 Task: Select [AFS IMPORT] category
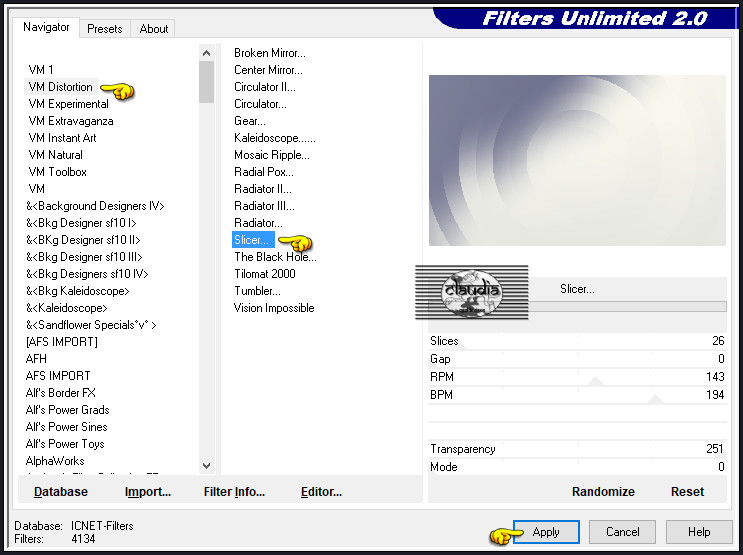62,342
